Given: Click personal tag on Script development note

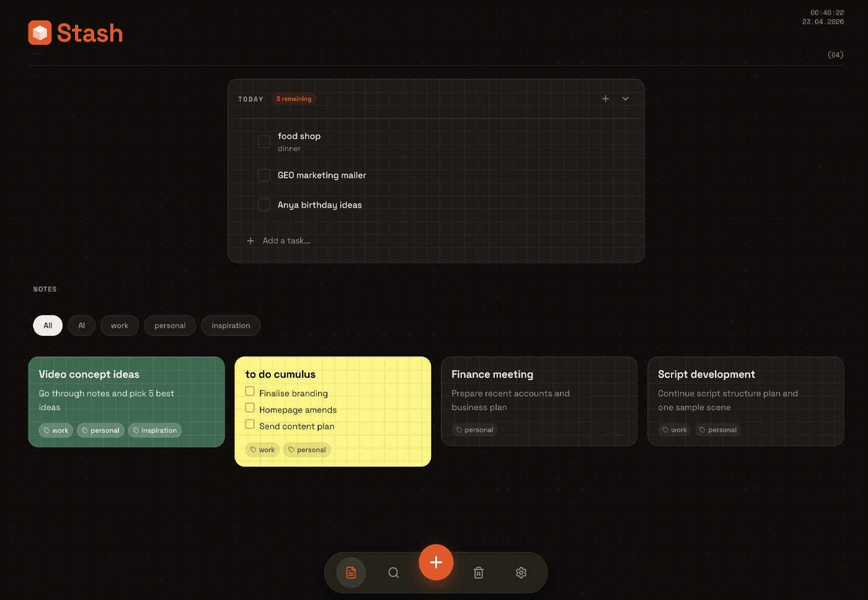Looking at the screenshot, I should coord(718,430).
